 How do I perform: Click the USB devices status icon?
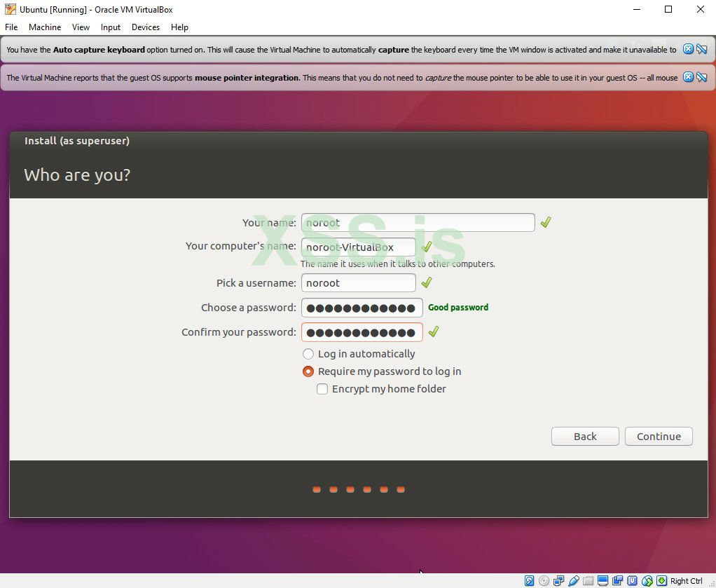click(574, 581)
